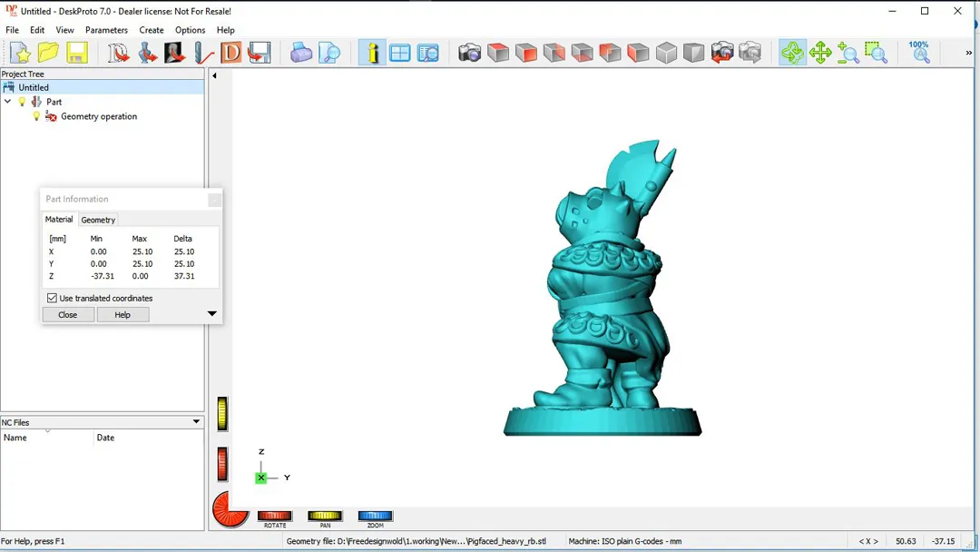
Task: Toggle the Part visibility light bulb
Action: [23, 102]
